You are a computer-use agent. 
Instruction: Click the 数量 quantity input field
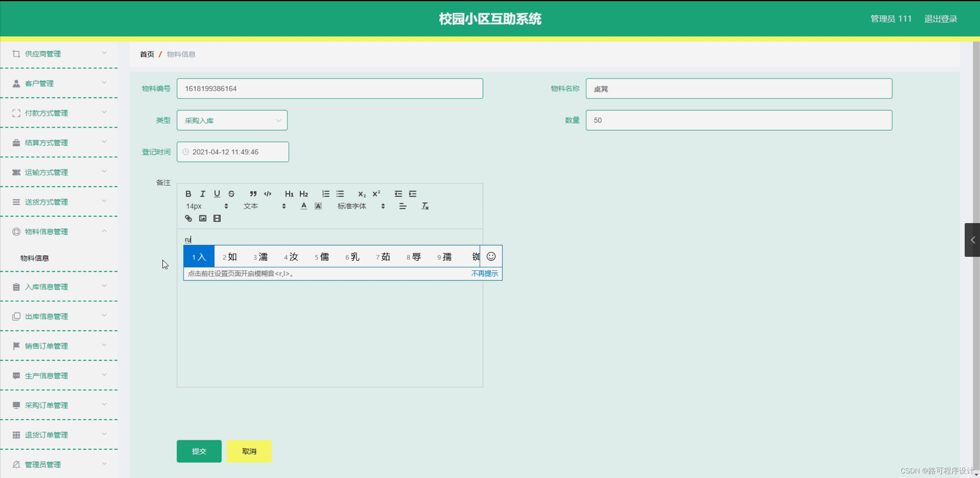coord(739,120)
